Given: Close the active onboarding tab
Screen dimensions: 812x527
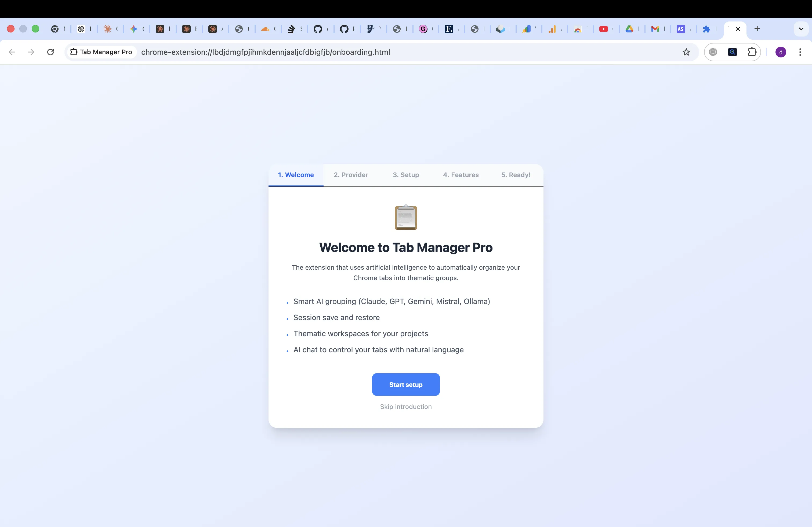Looking at the screenshot, I should pyautogui.click(x=738, y=29).
